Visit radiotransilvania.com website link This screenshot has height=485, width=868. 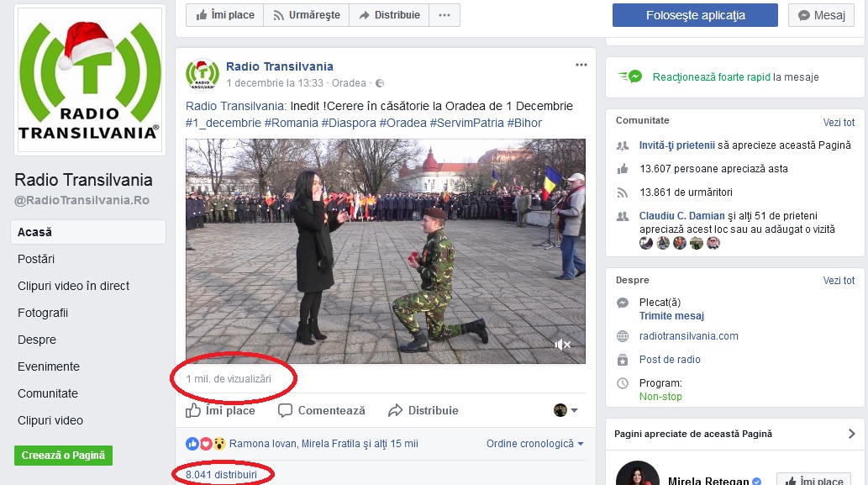689,336
